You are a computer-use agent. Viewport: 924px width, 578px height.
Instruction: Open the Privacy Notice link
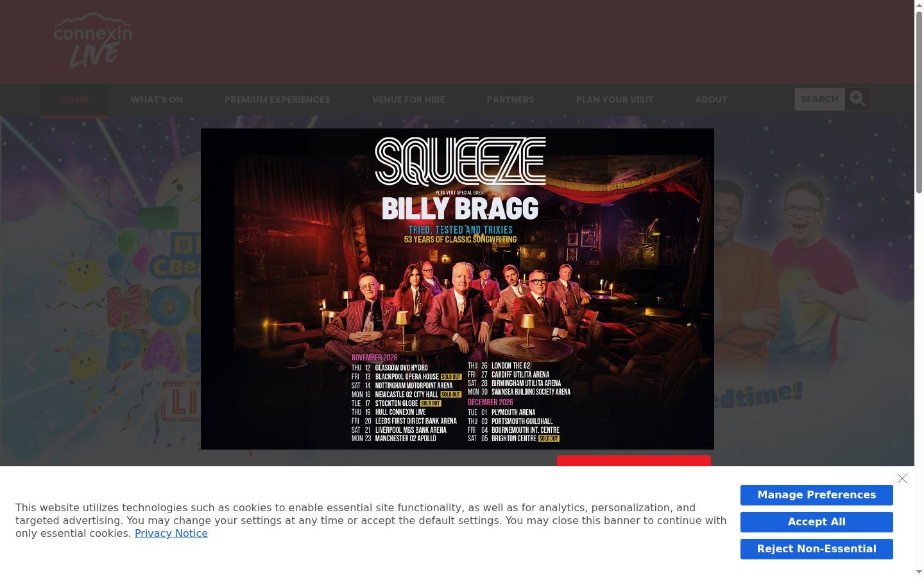tap(171, 533)
